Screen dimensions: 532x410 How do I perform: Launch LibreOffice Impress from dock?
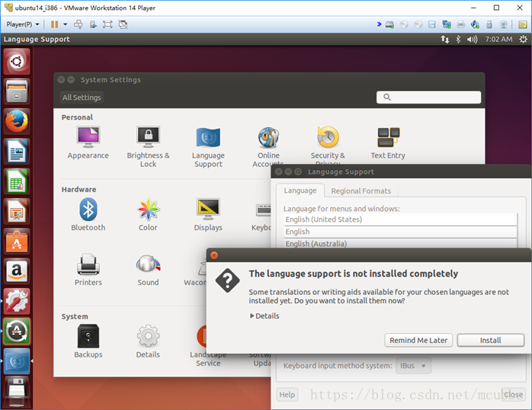point(17,211)
